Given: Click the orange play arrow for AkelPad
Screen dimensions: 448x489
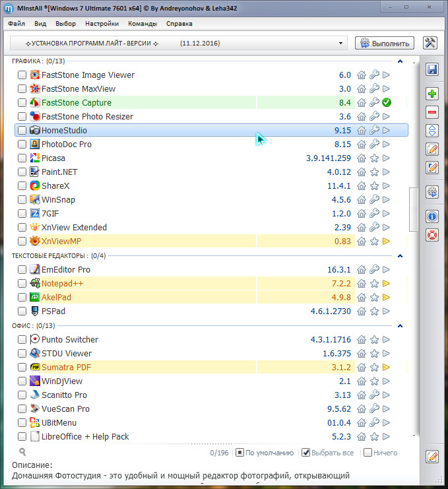Looking at the screenshot, I should tap(386, 297).
